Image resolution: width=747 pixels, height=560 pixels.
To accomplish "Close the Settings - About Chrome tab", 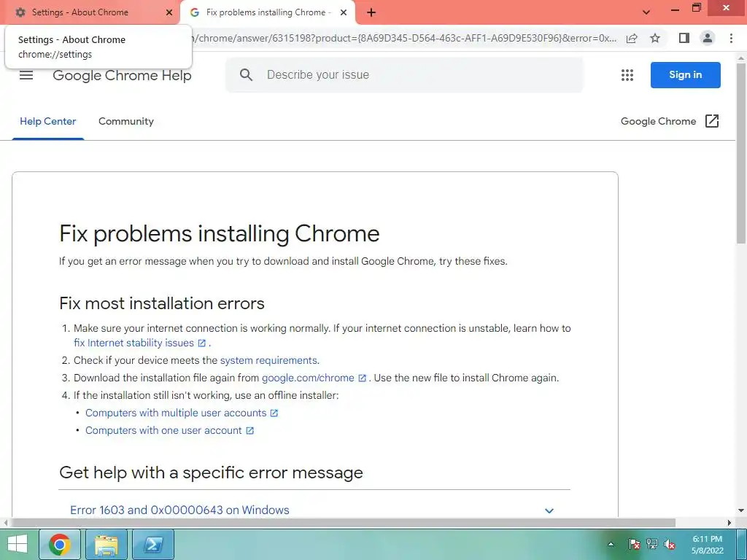I will coord(169,12).
